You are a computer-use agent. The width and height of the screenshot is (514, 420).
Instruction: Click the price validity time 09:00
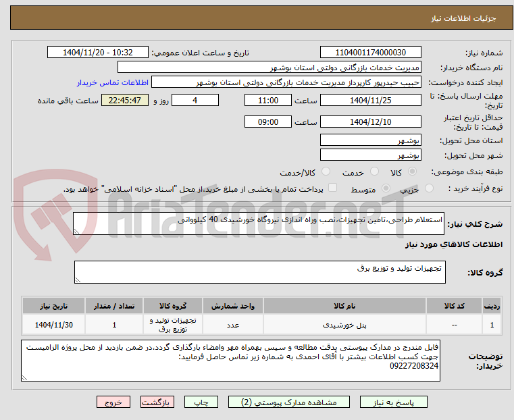268,122
